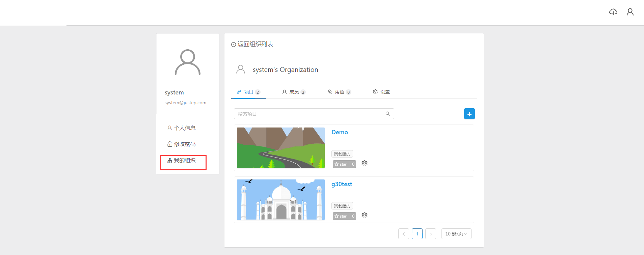This screenshot has height=255, width=644.
Task: Go to previous page arrow
Action: (x=404, y=234)
